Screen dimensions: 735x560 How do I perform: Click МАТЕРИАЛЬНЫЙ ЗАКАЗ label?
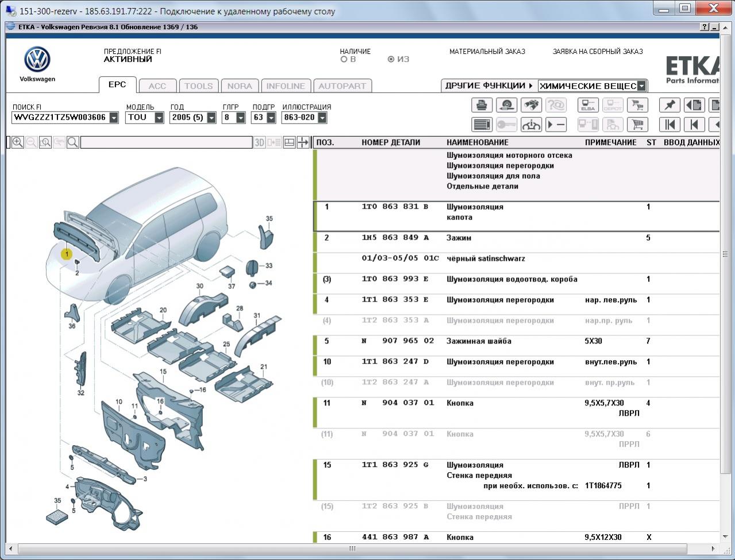pos(487,52)
